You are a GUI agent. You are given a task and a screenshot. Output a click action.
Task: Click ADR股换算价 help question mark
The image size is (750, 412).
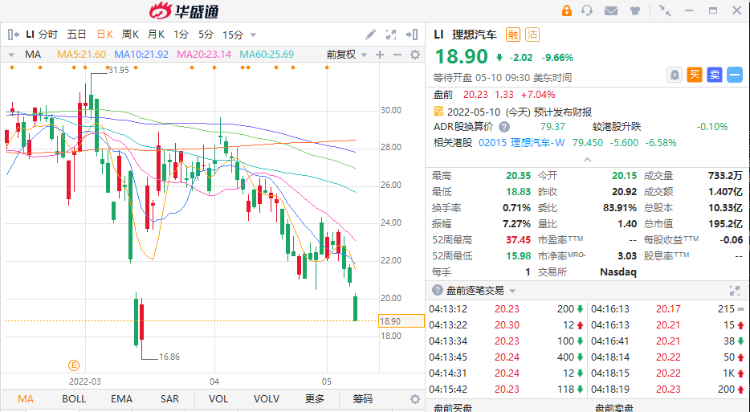coord(504,127)
